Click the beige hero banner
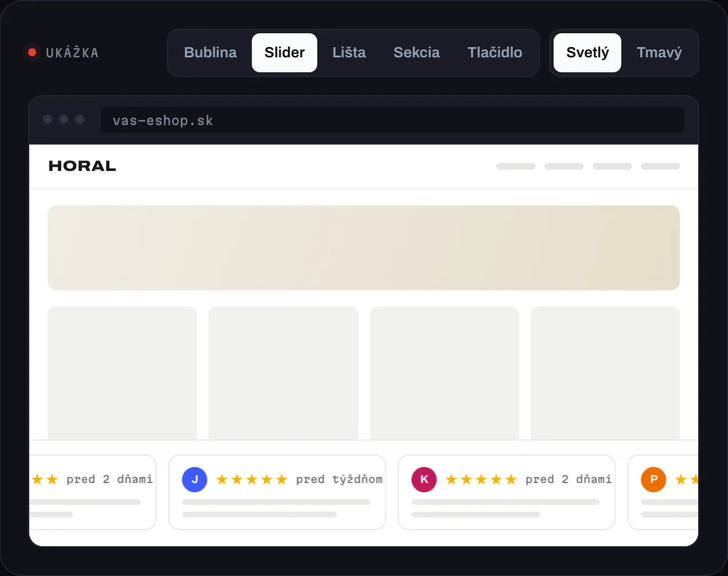The height and width of the screenshot is (576, 728). pos(363,248)
